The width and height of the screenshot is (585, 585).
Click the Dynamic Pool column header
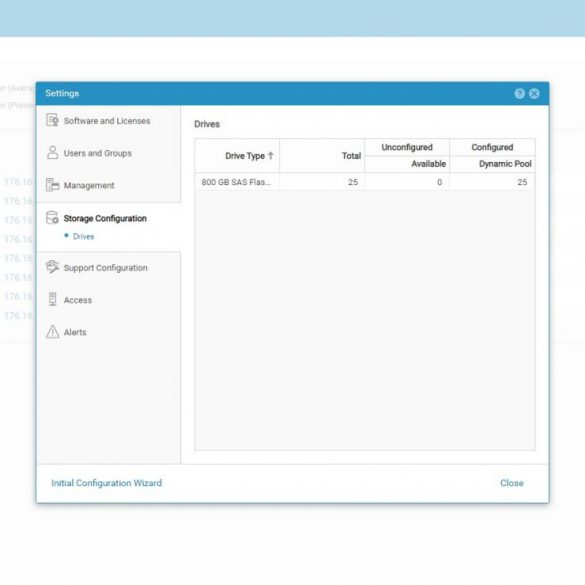492,164
